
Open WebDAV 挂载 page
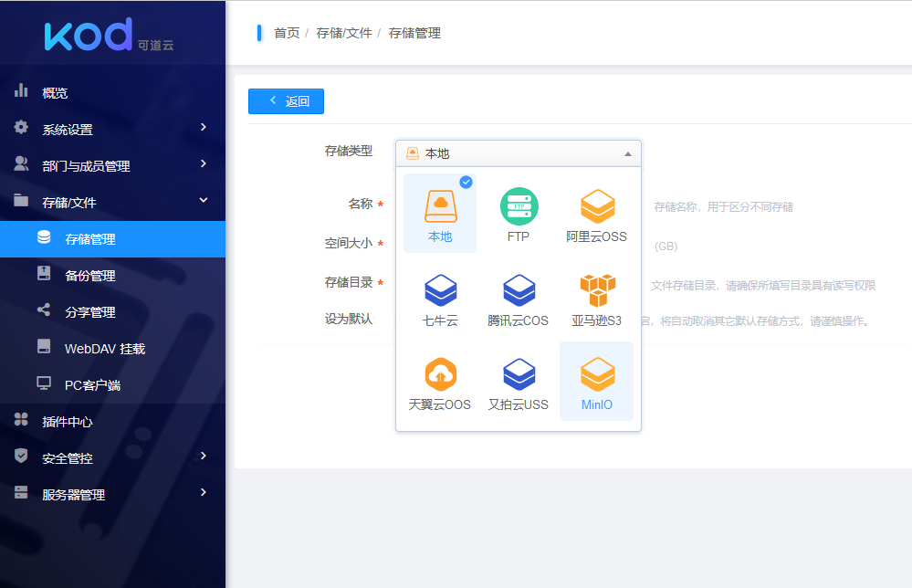113,349
